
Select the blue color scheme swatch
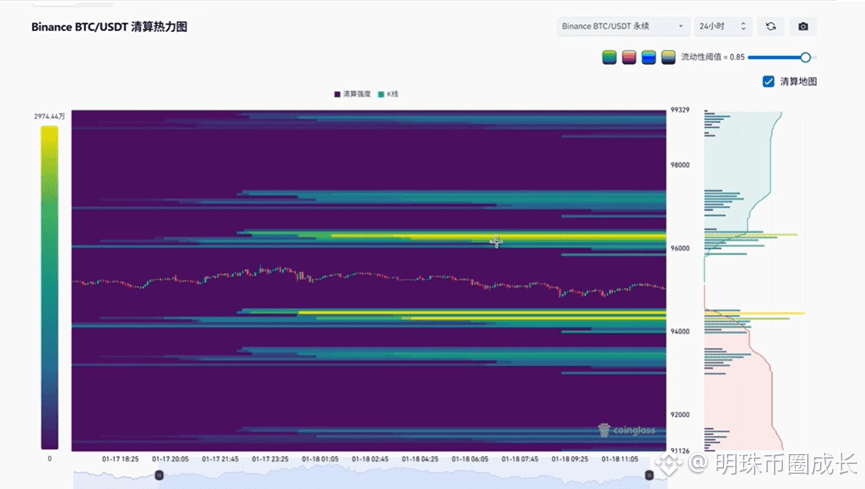tap(649, 57)
